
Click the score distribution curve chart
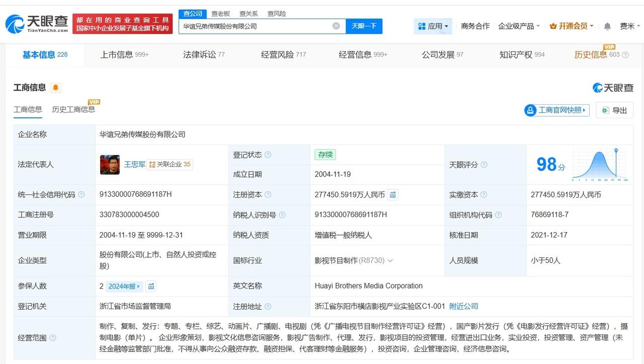coord(599,165)
